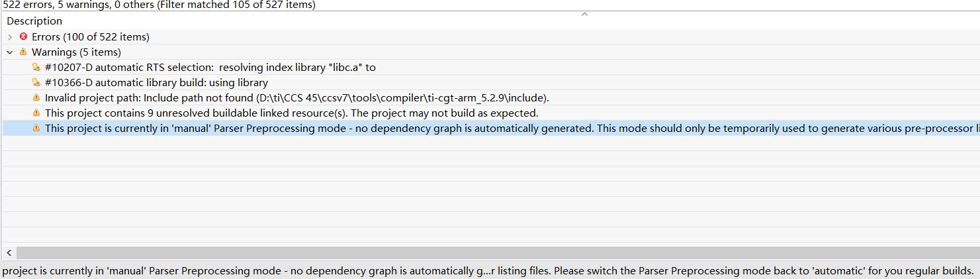
Task: Select the automatic library build warning text
Action: pos(156,82)
